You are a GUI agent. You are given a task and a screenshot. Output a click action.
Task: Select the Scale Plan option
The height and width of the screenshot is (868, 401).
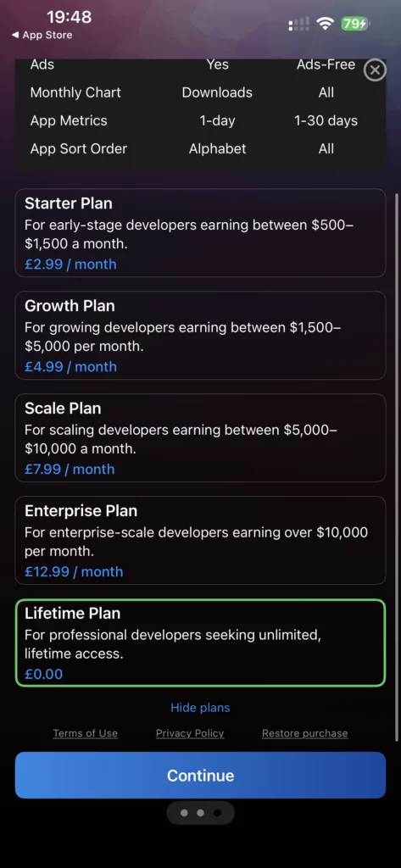[x=200, y=438]
